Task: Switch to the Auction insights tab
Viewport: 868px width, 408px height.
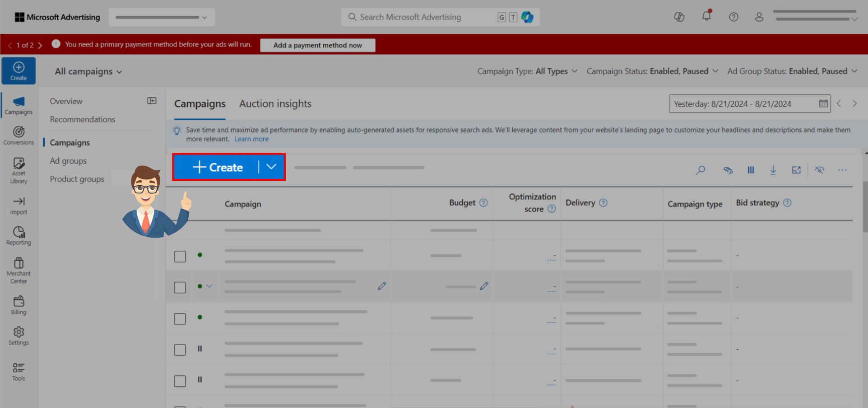Action: [x=275, y=103]
